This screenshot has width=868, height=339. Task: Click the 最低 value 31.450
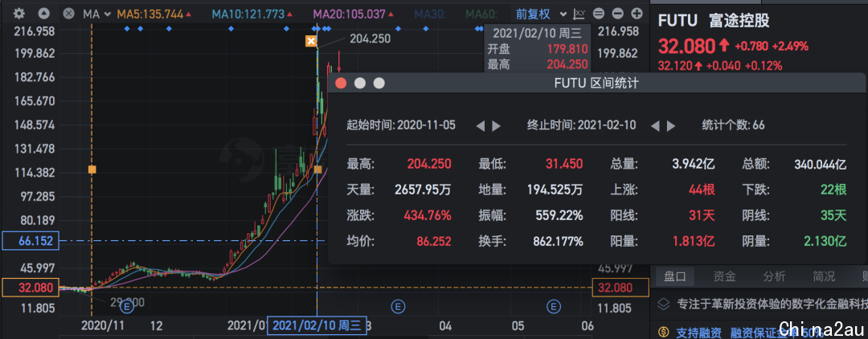[x=563, y=164]
